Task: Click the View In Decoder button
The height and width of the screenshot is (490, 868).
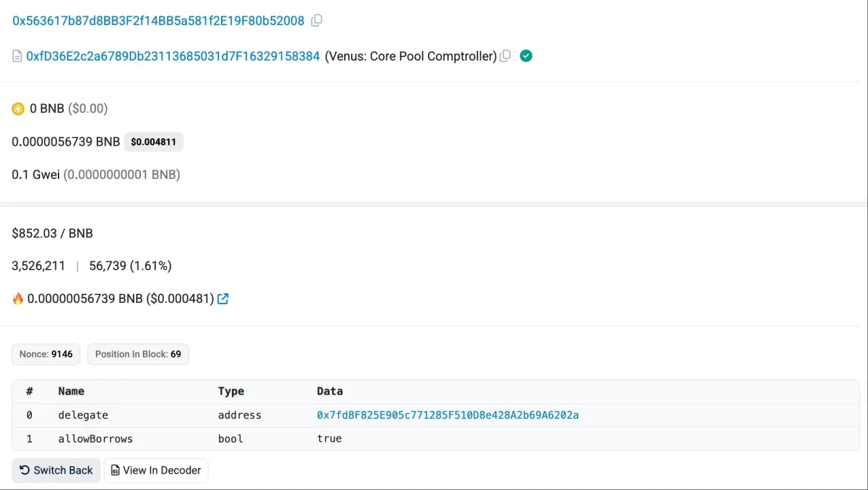Action: coord(156,470)
